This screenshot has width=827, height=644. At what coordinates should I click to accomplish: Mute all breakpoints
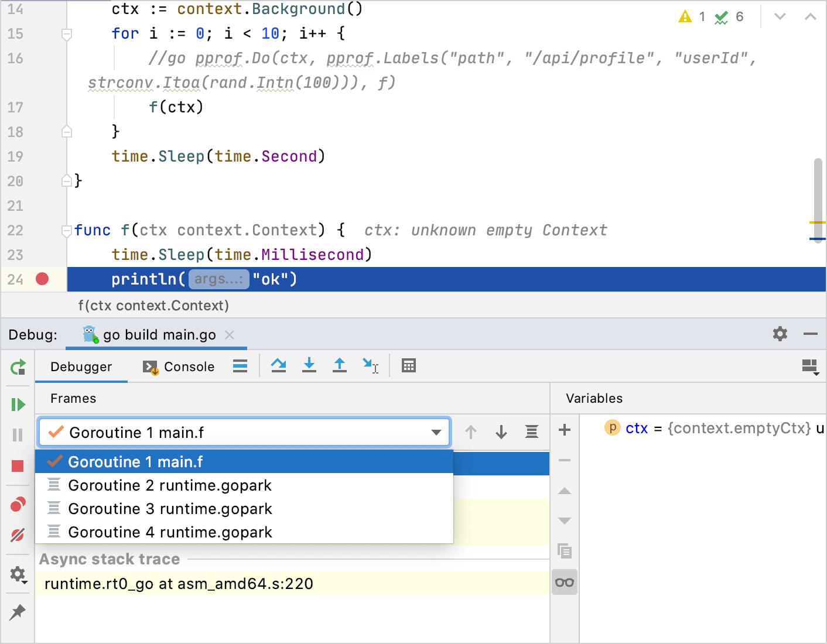pyautogui.click(x=18, y=535)
